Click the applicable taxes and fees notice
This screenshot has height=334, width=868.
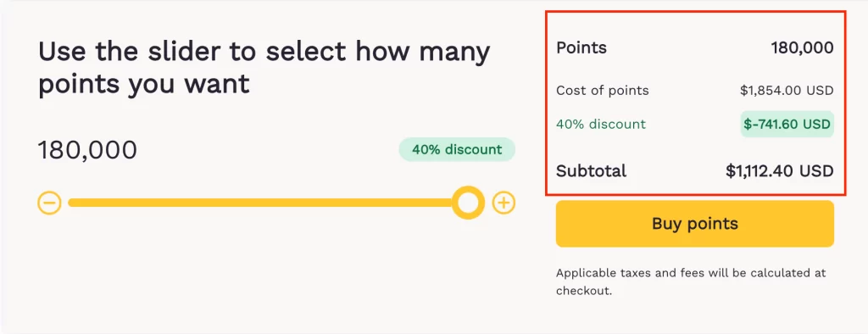pos(691,282)
